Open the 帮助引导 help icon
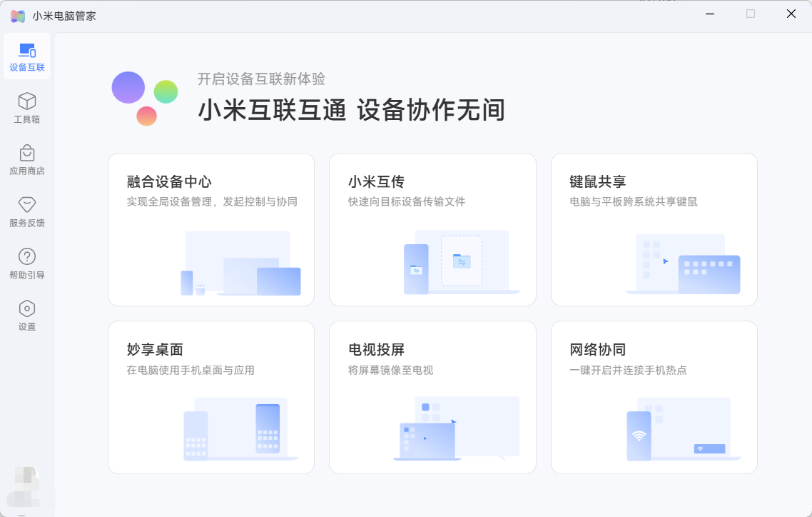 point(27,257)
